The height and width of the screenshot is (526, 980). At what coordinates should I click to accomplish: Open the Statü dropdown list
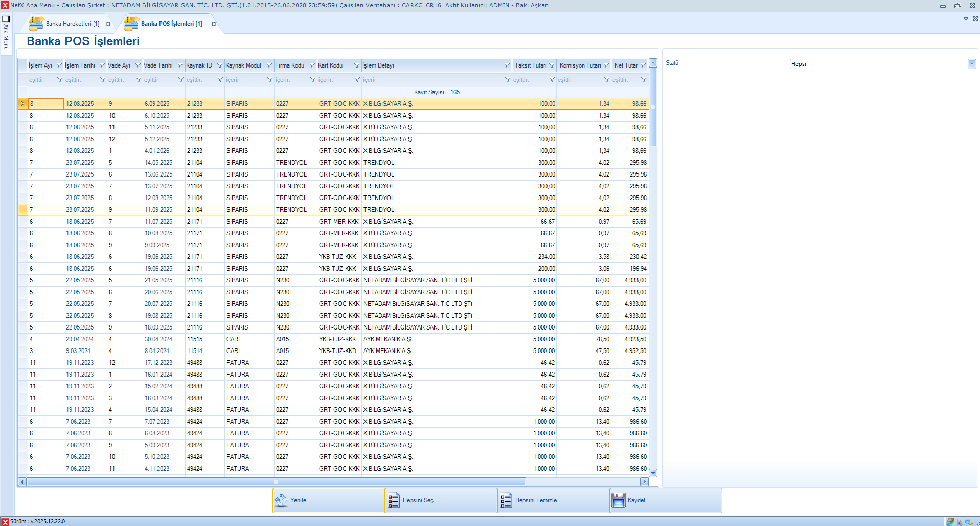[x=971, y=64]
